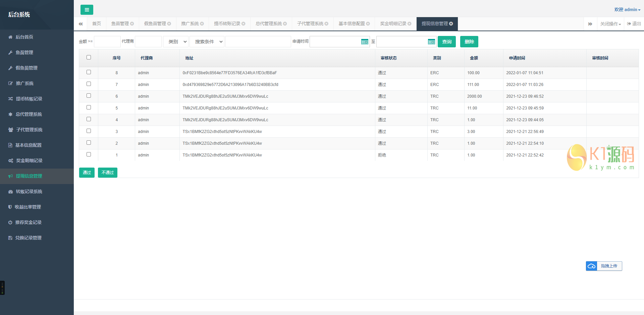Click the 不通过 reject button
Screen dimensions: 644x315
coord(107,172)
